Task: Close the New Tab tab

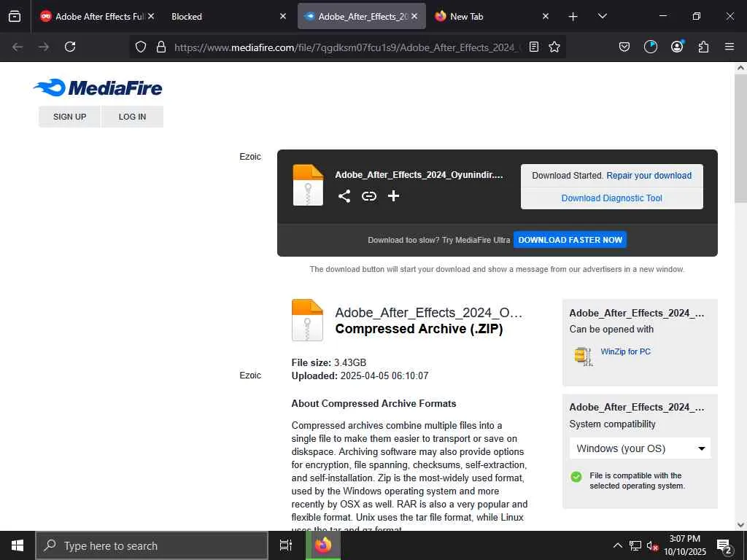Action: pyautogui.click(x=546, y=16)
